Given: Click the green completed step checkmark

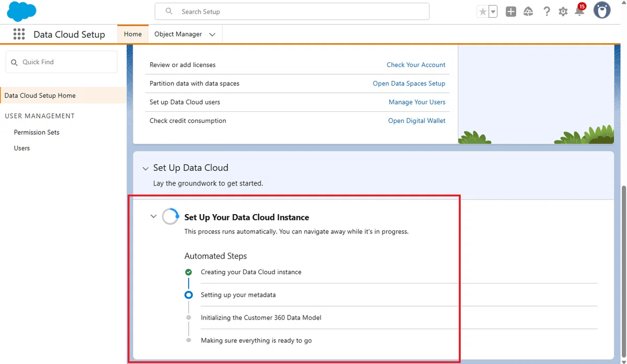Looking at the screenshot, I should (189, 272).
